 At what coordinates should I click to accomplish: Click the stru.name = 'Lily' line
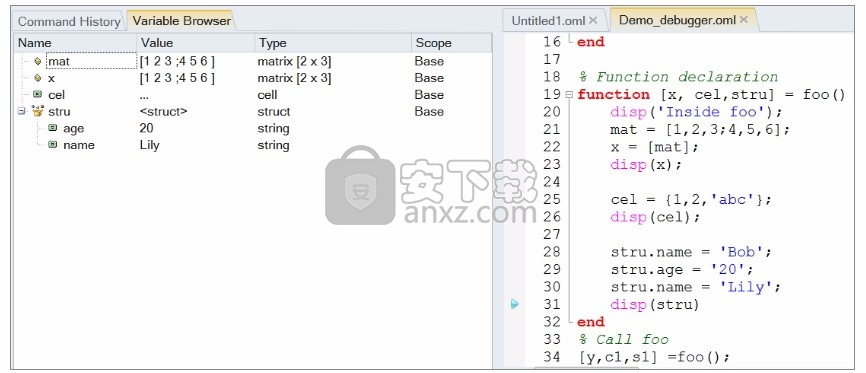[x=695, y=287]
